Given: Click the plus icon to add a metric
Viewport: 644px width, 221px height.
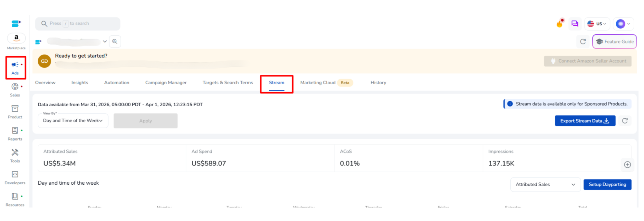Looking at the screenshot, I should click(x=627, y=165).
